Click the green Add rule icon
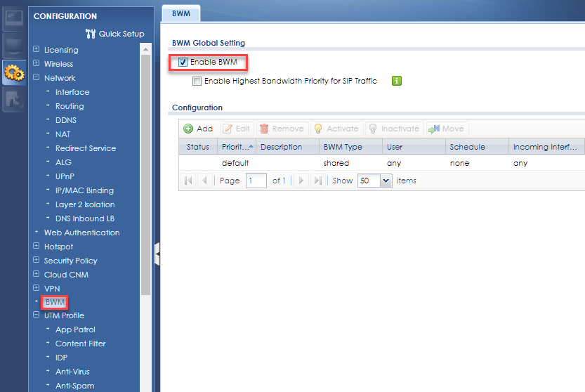The height and width of the screenshot is (392, 585). point(188,129)
